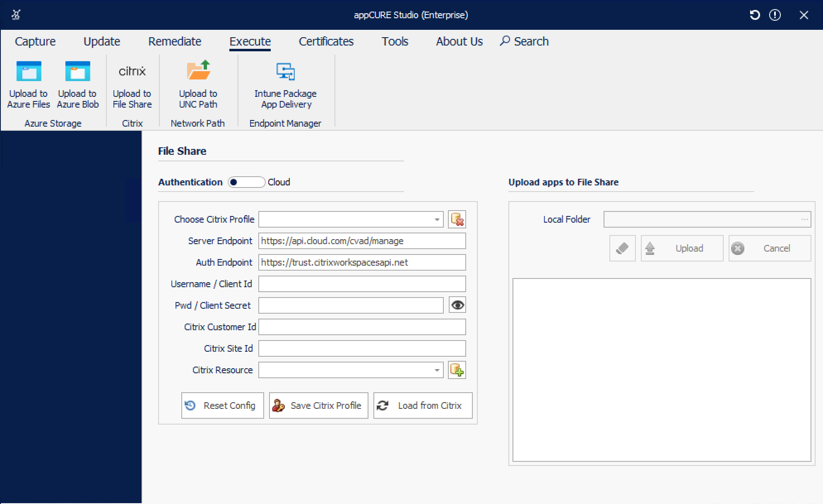Toggle the Authentication Cloud switch
Screen dimensions: 823x504
click(x=246, y=182)
